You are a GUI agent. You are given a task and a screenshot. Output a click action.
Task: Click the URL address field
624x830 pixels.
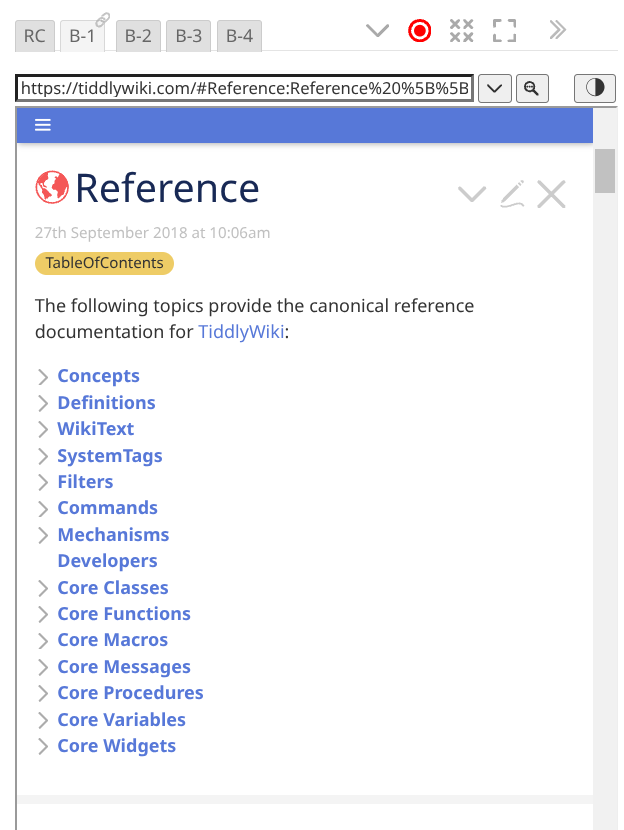coord(245,88)
